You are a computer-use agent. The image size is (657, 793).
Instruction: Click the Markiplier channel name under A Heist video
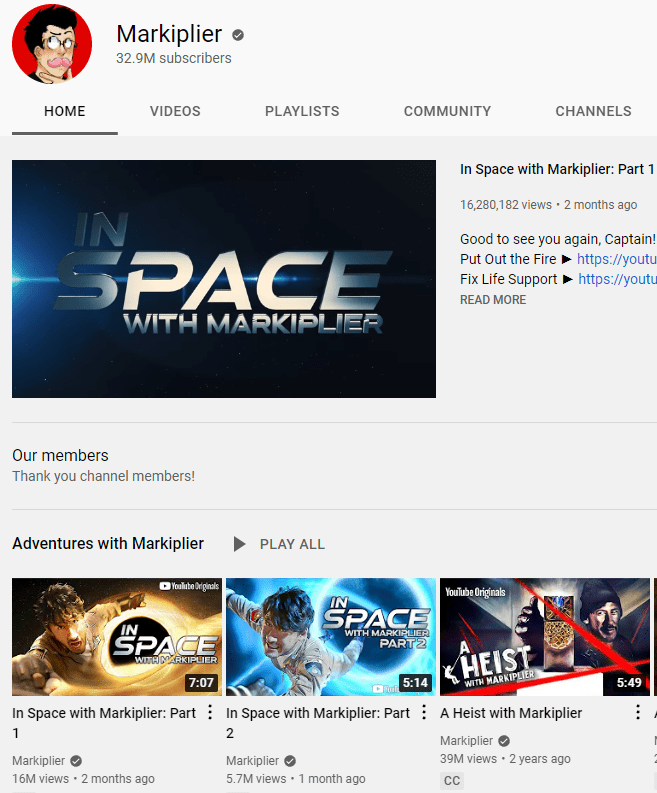click(x=466, y=741)
